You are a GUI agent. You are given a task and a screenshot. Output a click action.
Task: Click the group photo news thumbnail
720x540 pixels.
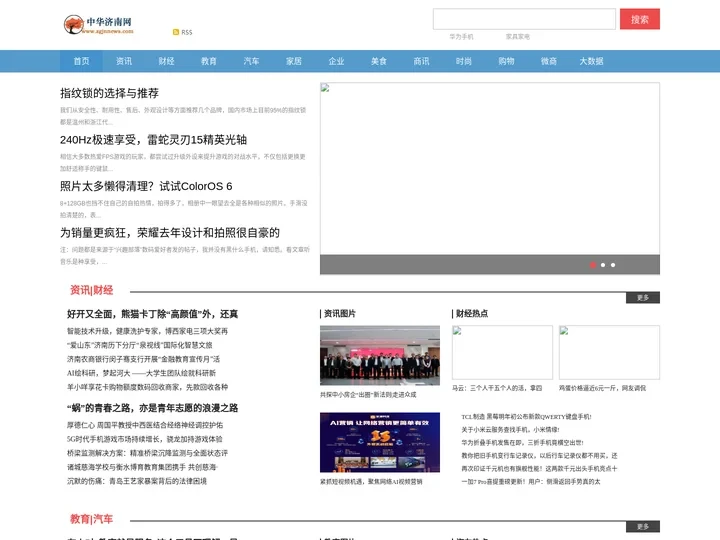380,355
